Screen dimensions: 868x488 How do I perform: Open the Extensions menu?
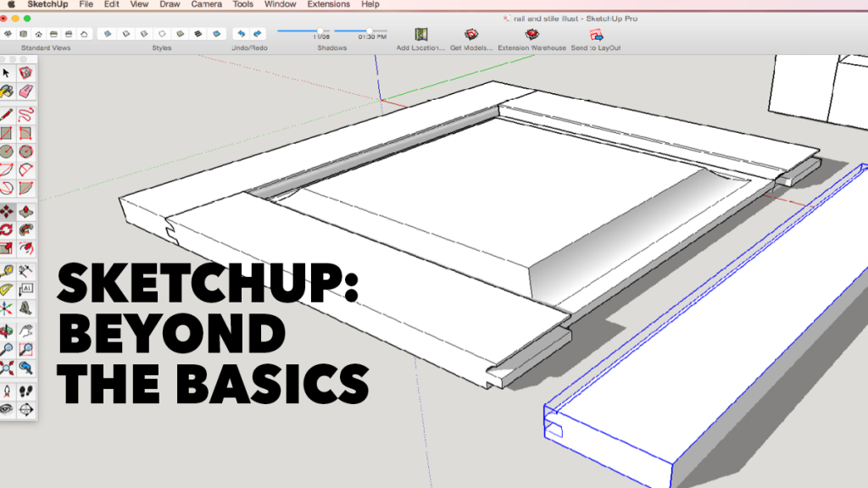[328, 4]
